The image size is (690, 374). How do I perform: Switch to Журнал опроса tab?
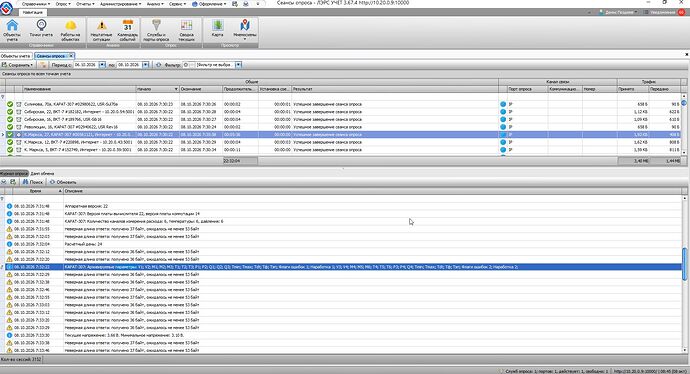(14, 173)
